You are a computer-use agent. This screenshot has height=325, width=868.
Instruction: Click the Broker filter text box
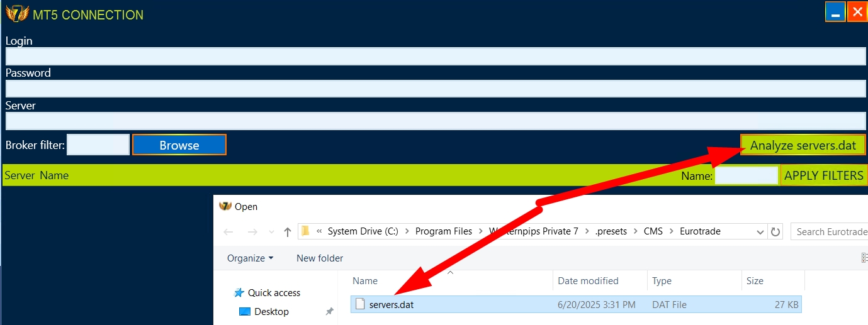98,145
